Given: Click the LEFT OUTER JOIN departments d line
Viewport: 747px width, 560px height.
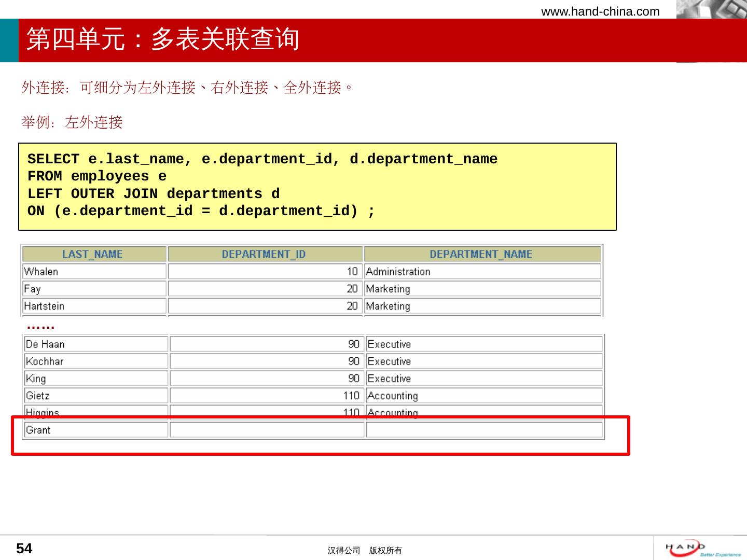Looking at the screenshot, I should point(154,194).
